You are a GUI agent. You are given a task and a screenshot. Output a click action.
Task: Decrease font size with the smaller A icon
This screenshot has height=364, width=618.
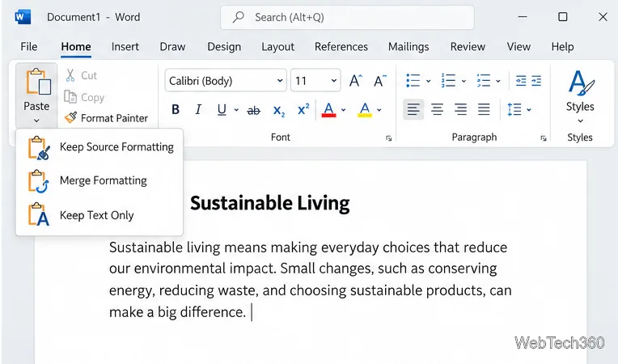pos(380,81)
